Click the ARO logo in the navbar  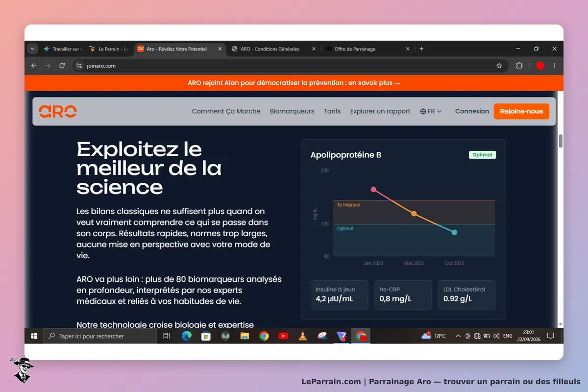[x=58, y=111]
